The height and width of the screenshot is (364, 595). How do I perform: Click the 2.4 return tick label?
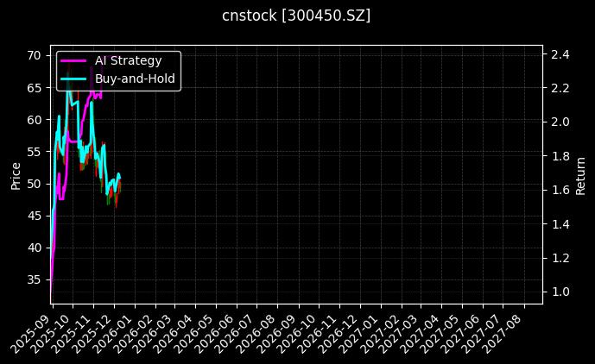pyautogui.click(x=560, y=54)
